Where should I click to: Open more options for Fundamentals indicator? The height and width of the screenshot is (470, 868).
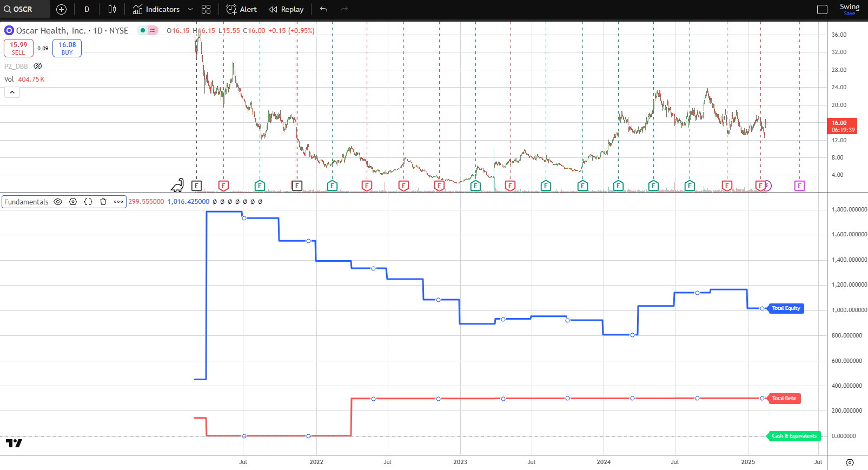[x=118, y=202]
